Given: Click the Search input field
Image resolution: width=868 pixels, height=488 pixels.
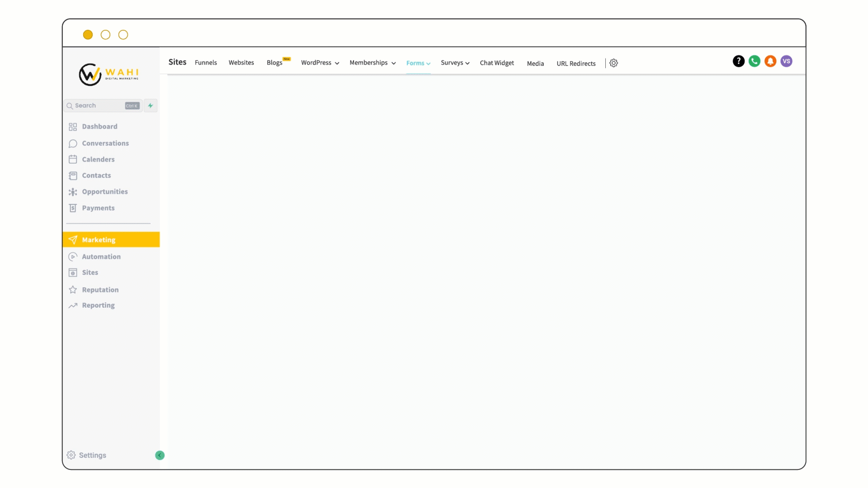Looking at the screenshot, I should click(x=101, y=105).
